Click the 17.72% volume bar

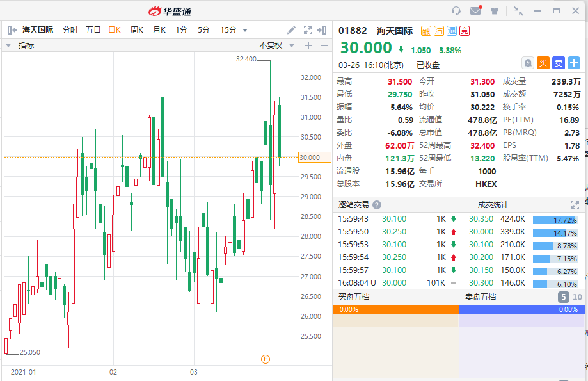[555, 220]
